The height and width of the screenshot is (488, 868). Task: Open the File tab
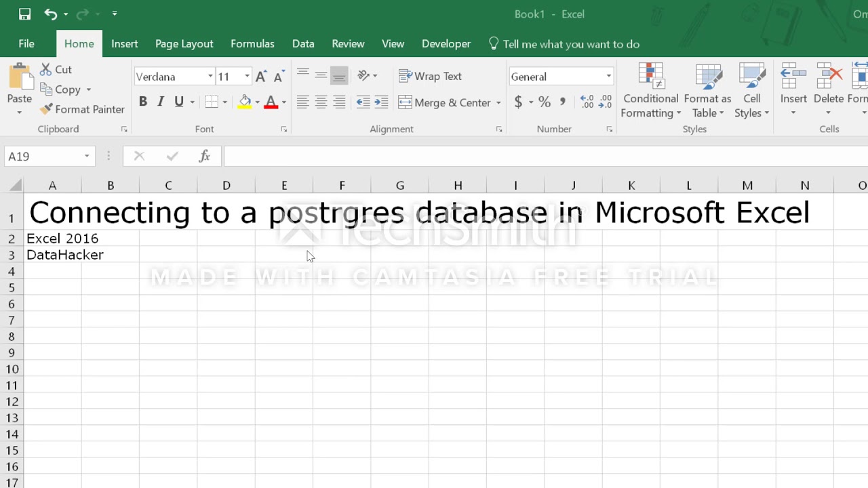coord(26,43)
